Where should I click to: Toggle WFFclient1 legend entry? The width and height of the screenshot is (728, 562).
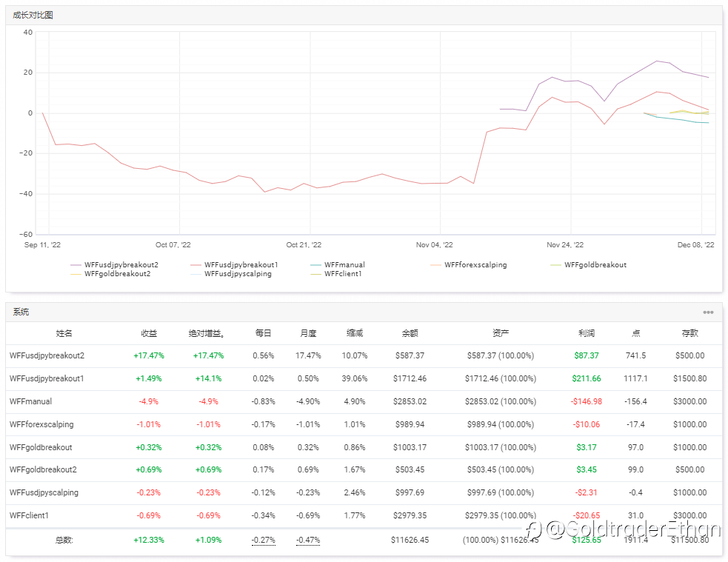pyautogui.click(x=336, y=274)
